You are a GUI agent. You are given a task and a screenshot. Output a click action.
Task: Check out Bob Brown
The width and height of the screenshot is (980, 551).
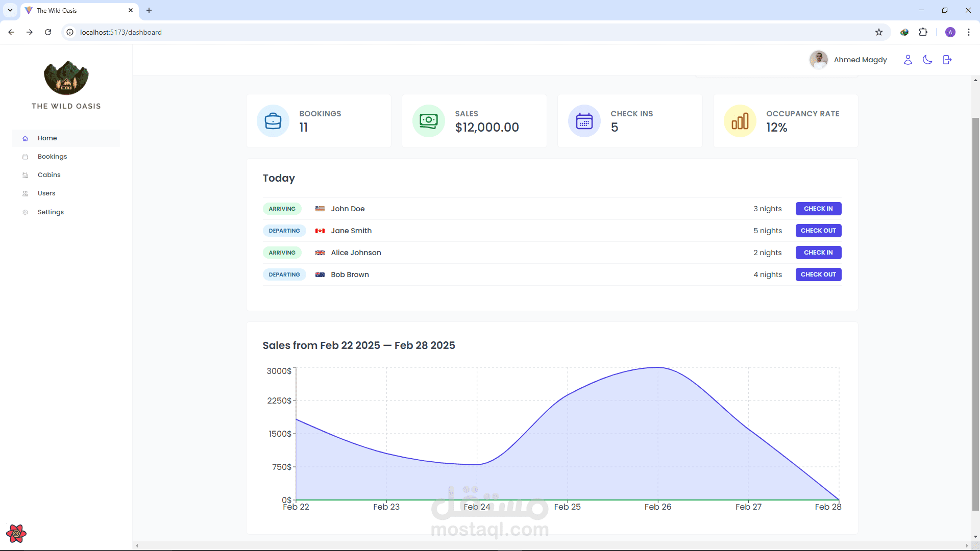(818, 274)
